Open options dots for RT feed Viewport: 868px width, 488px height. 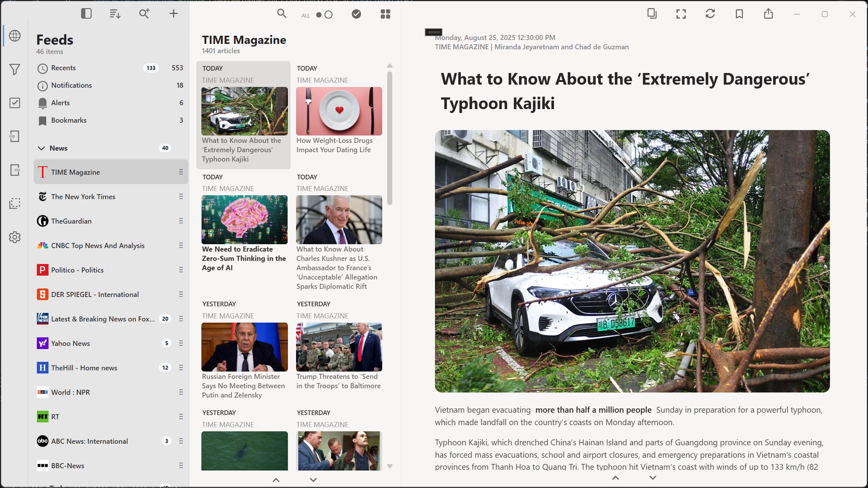click(181, 417)
